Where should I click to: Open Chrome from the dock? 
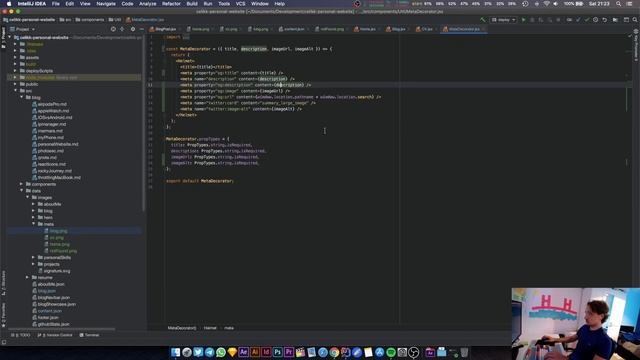pos(334,352)
